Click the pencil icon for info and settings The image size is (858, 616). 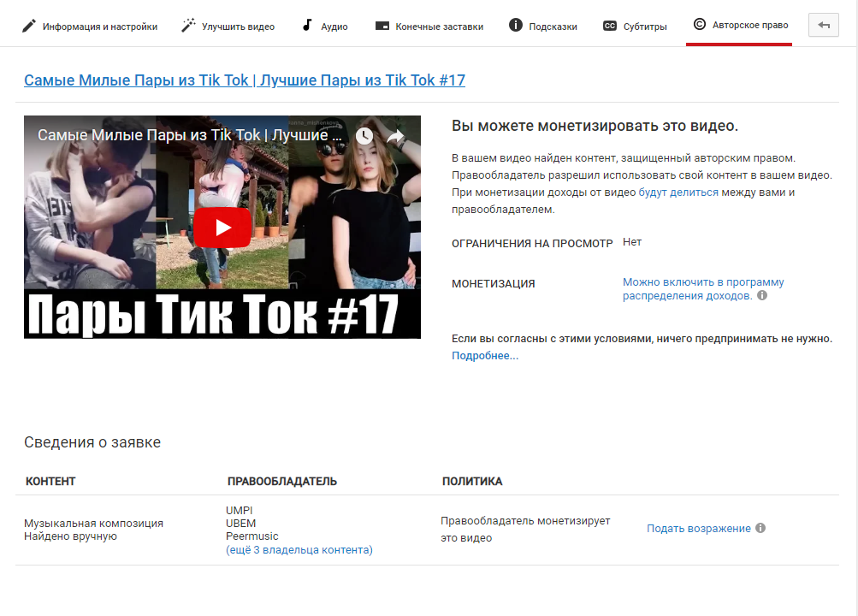pos(28,26)
